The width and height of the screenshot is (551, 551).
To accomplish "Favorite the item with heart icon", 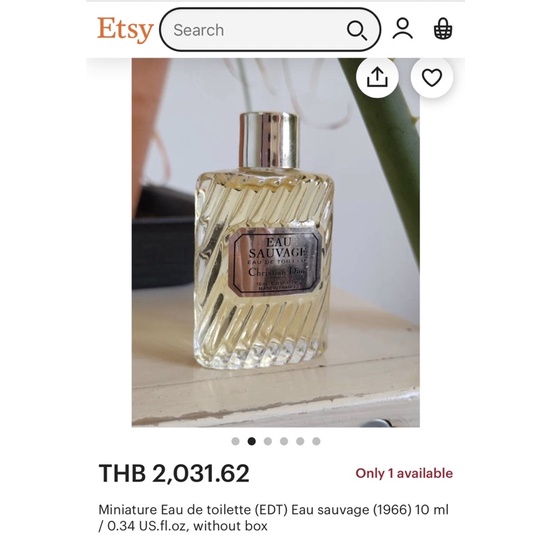I will click(432, 77).
